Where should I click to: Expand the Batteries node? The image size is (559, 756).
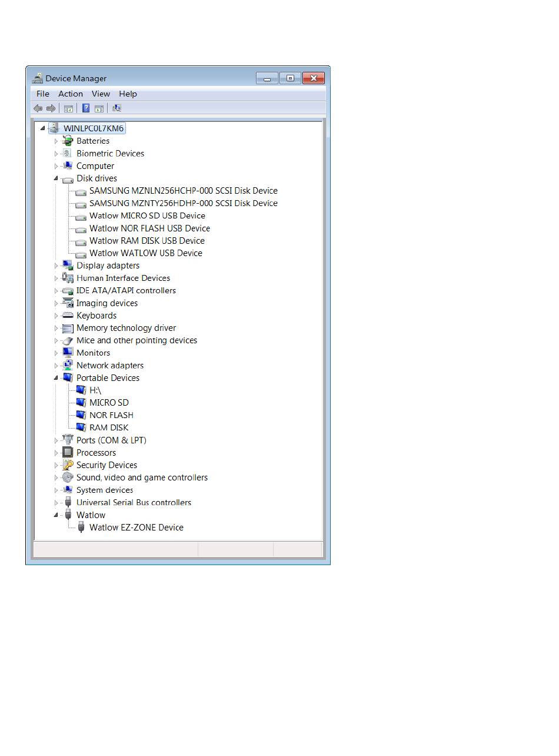click(x=56, y=141)
